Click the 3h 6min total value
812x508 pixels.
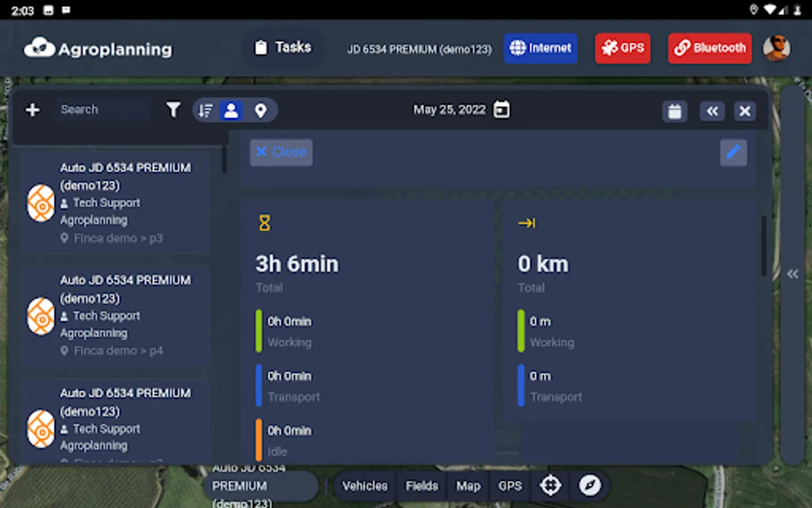click(297, 264)
